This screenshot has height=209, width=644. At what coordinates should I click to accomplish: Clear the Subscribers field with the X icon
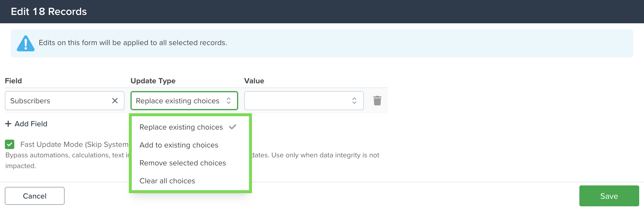click(115, 101)
